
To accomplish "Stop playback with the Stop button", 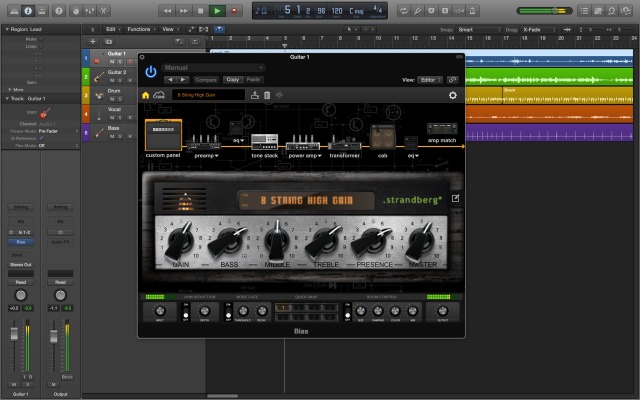I will point(200,11).
